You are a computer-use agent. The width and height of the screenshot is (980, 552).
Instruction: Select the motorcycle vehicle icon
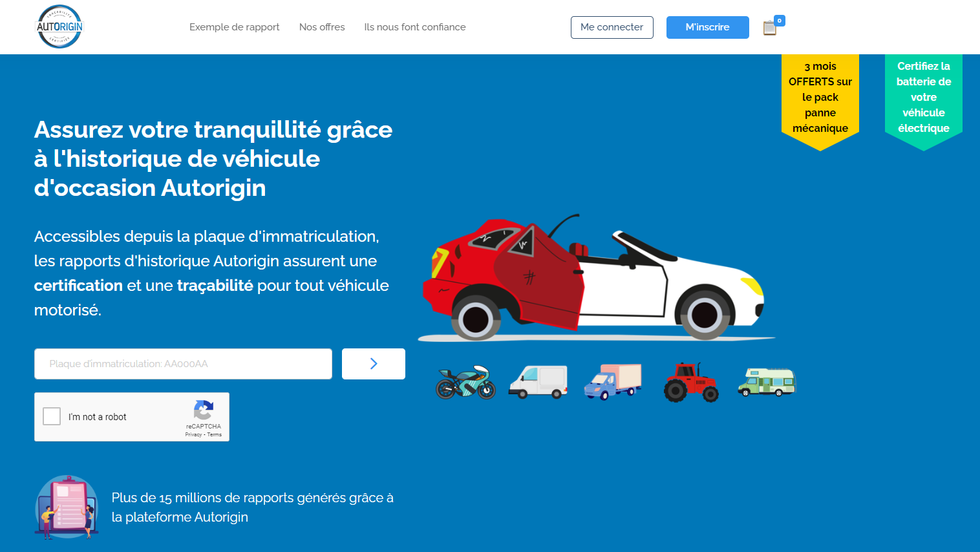pos(465,382)
